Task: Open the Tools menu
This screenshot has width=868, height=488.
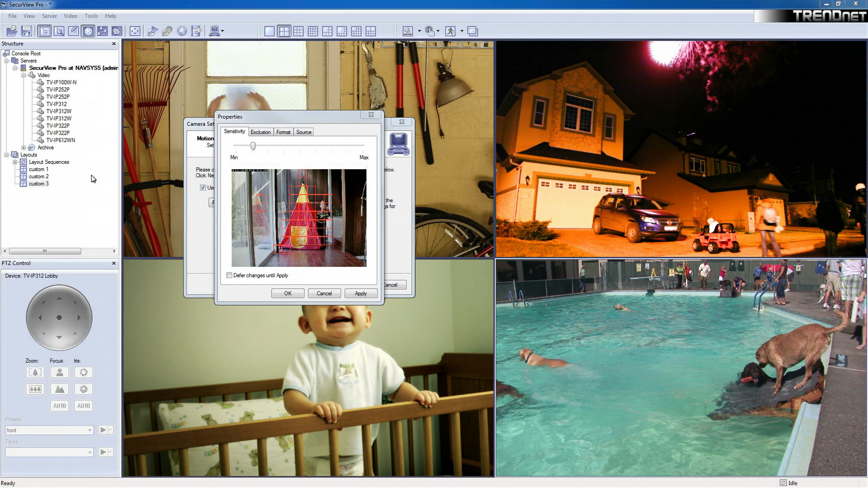Action: pos(91,16)
